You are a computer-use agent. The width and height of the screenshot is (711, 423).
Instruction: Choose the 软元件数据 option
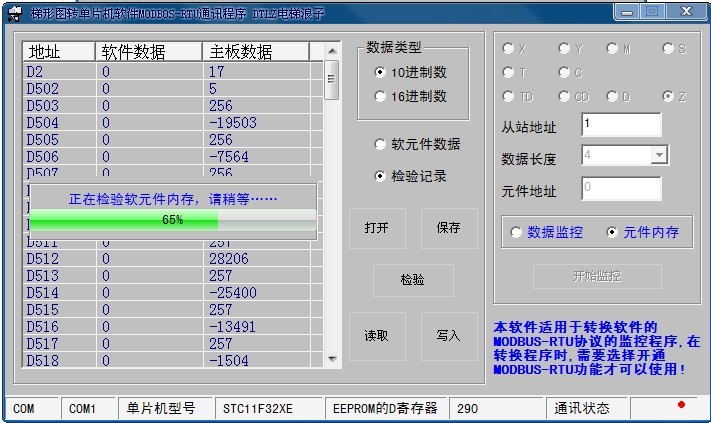coord(380,144)
